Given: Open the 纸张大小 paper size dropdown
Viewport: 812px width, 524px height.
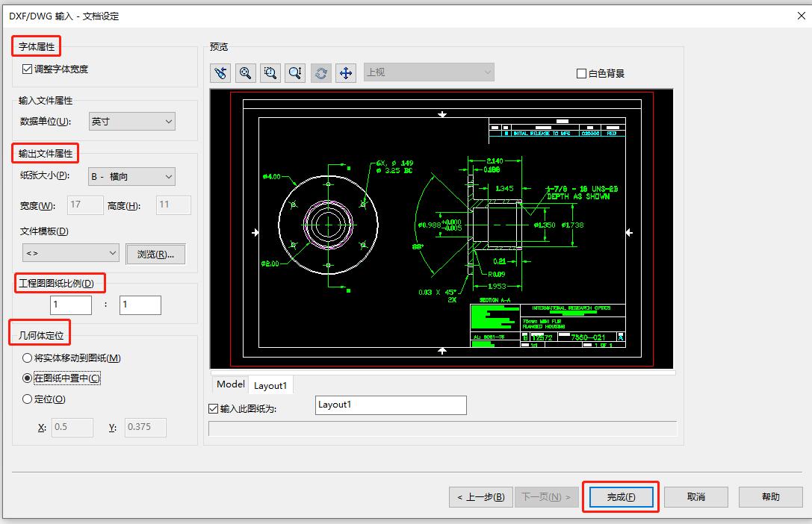Looking at the screenshot, I should tap(131, 176).
